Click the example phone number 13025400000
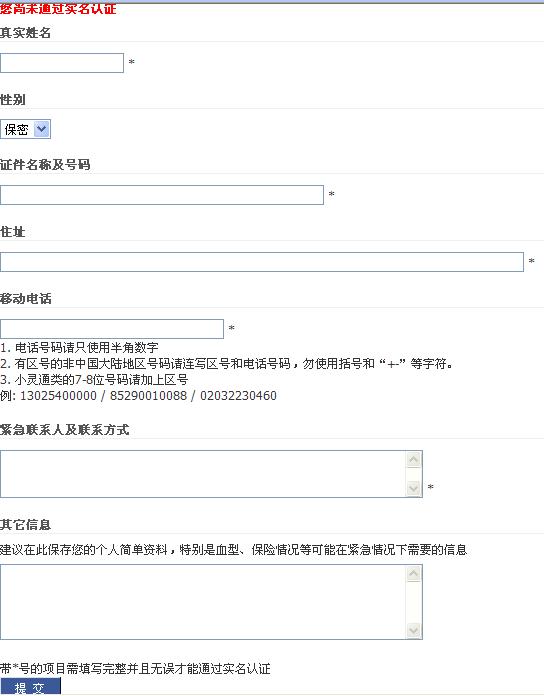Image resolution: width=544 pixels, height=696 pixels. (58, 395)
